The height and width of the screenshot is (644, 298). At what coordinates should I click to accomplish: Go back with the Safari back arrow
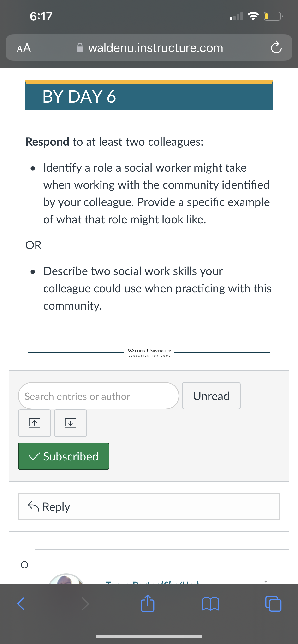[x=21, y=604]
